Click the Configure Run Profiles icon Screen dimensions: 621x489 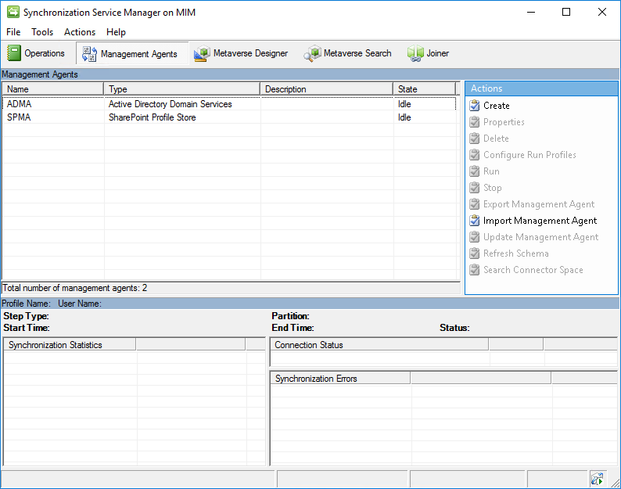click(x=474, y=155)
